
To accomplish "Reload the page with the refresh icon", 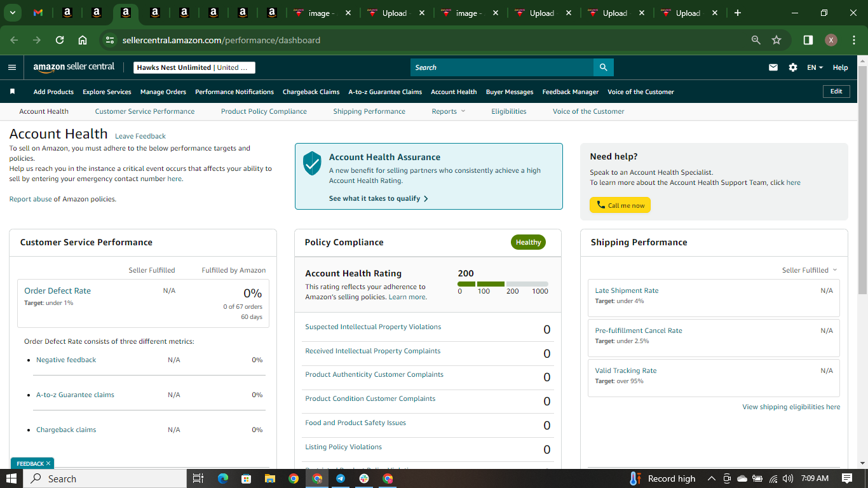I will [x=60, y=40].
